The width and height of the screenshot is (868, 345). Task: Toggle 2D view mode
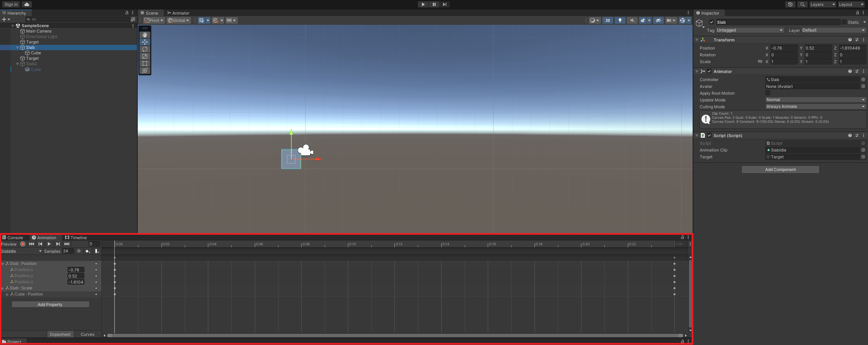pyautogui.click(x=608, y=20)
